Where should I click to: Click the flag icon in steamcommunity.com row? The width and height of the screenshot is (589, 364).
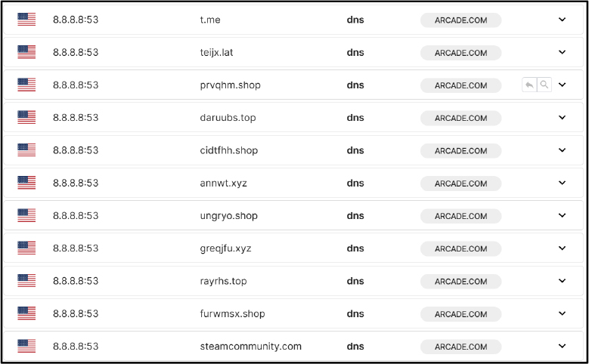pos(26,346)
